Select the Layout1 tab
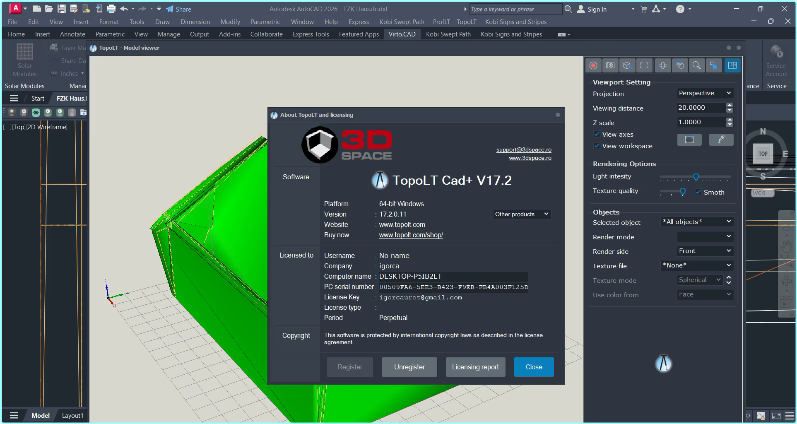Screen dimensions: 797x424 [x=73, y=415]
